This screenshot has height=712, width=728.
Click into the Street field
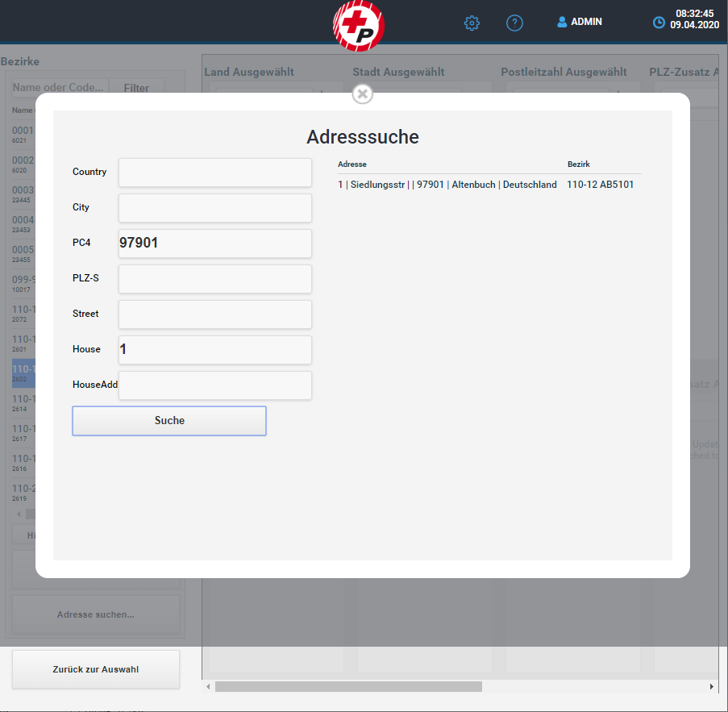pos(214,314)
